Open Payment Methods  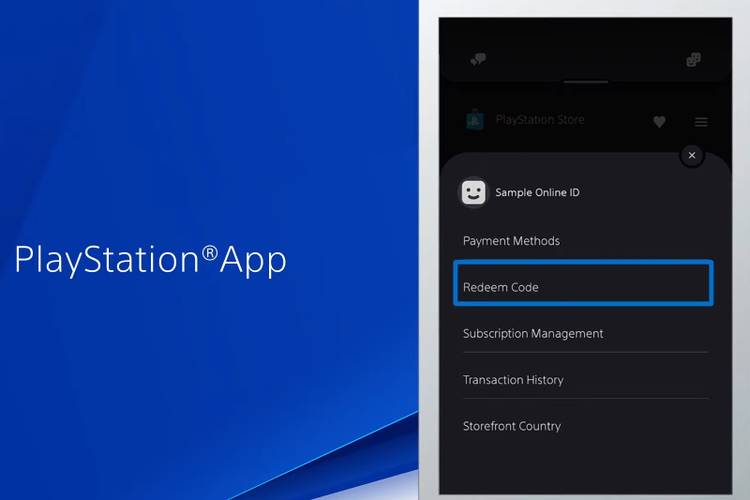click(511, 241)
